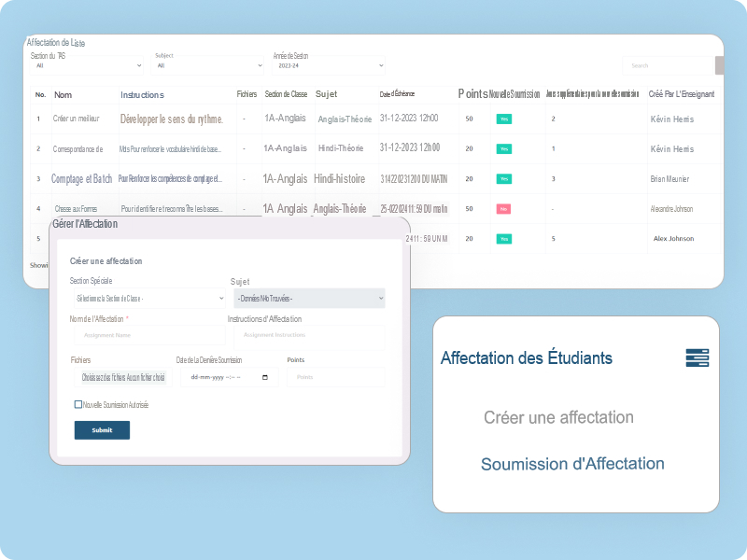Screen dimensions: 747x560
Task: Click the Search field above the table
Action: click(x=668, y=65)
